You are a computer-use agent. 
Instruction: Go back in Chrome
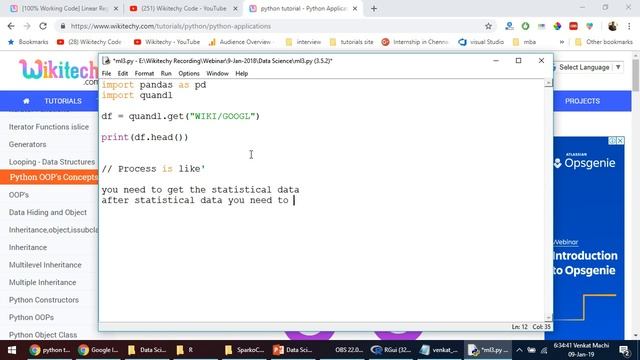(11, 26)
